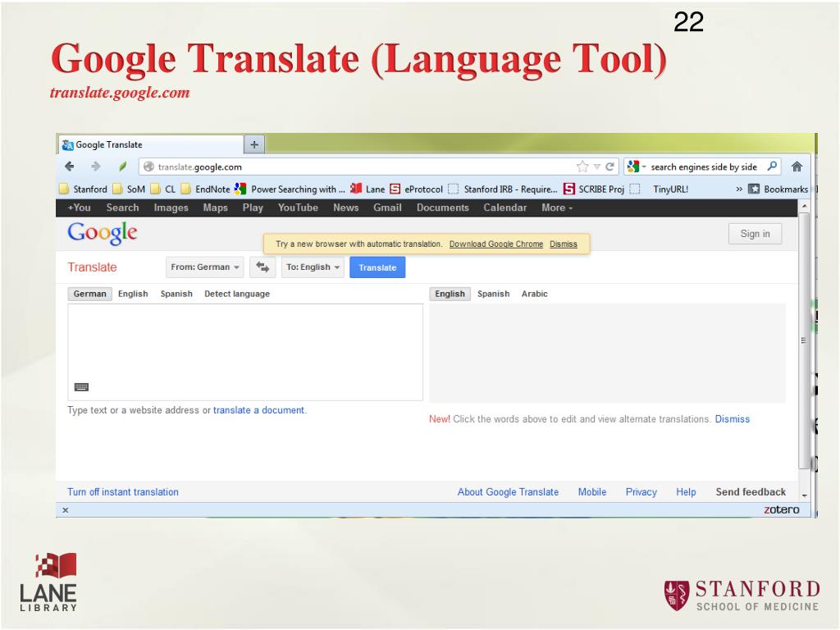Click the browser search box
The width and height of the screenshot is (840, 630).
click(x=703, y=167)
